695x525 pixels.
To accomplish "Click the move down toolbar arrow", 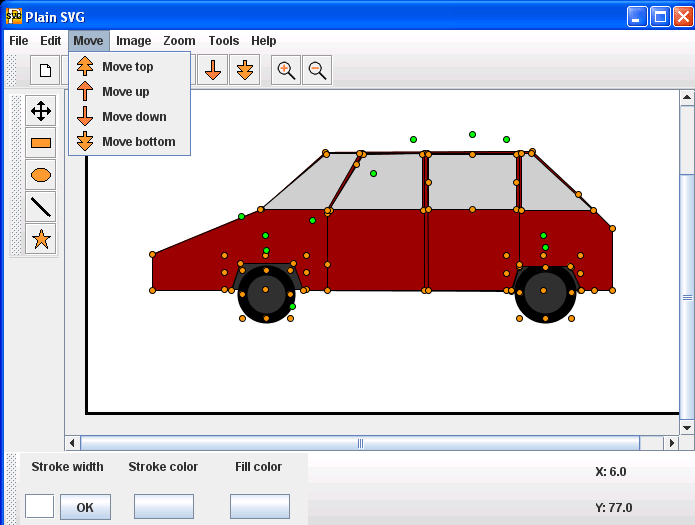I will 213,70.
